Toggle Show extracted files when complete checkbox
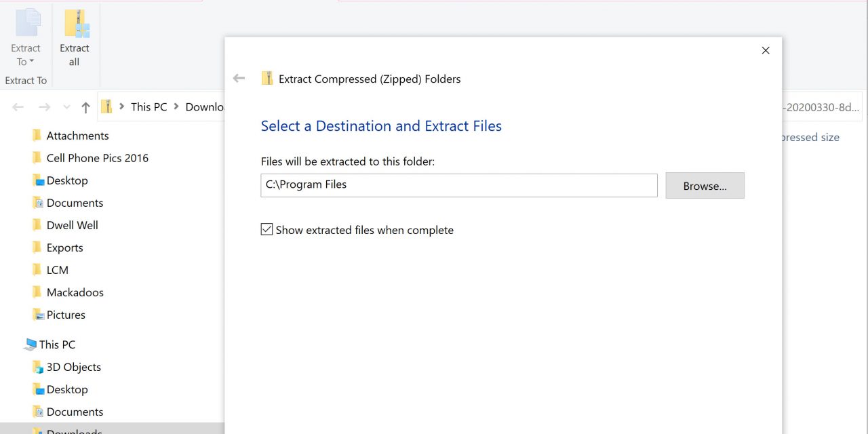Screen dimensions: 868x434 tap(267, 230)
